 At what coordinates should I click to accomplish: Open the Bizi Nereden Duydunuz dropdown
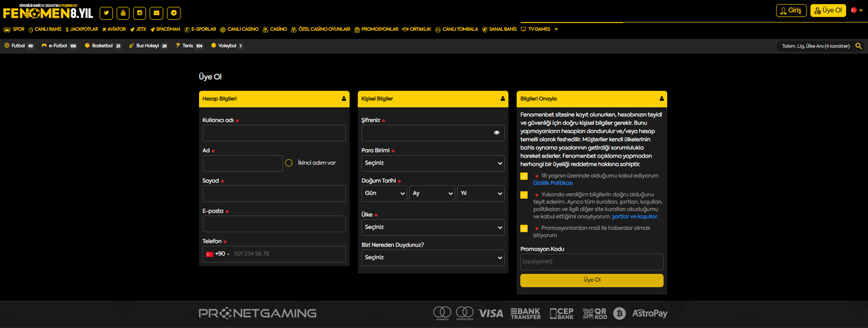point(433,257)
